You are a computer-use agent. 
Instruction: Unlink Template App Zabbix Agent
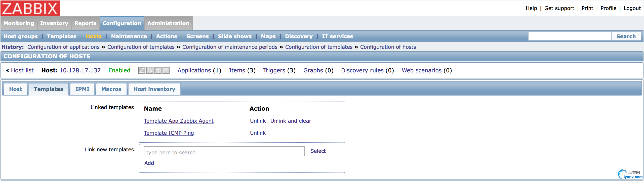(258, 121)
